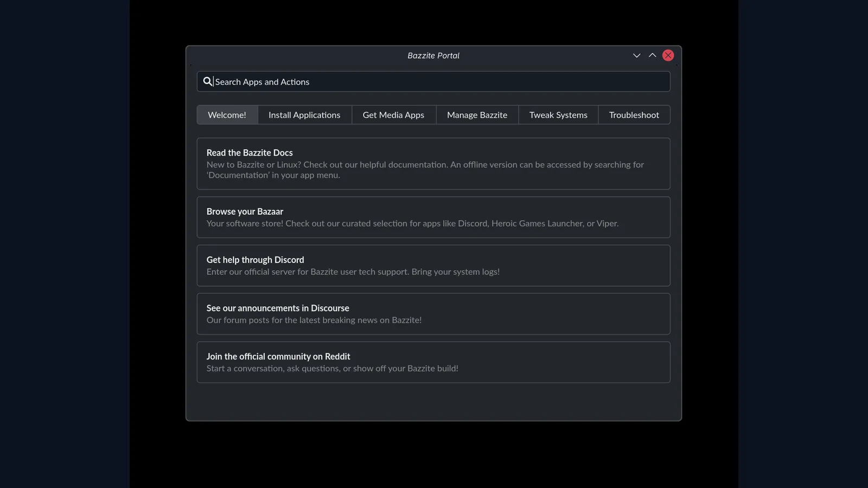Open the Install Applications tab
This screenshot has width=868, height=488.
coord(304,115)
